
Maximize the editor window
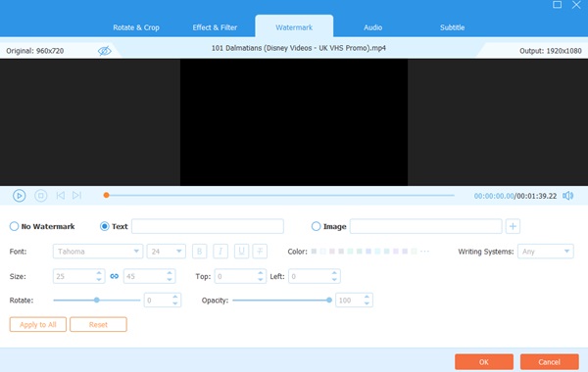[x=558, y=5]
